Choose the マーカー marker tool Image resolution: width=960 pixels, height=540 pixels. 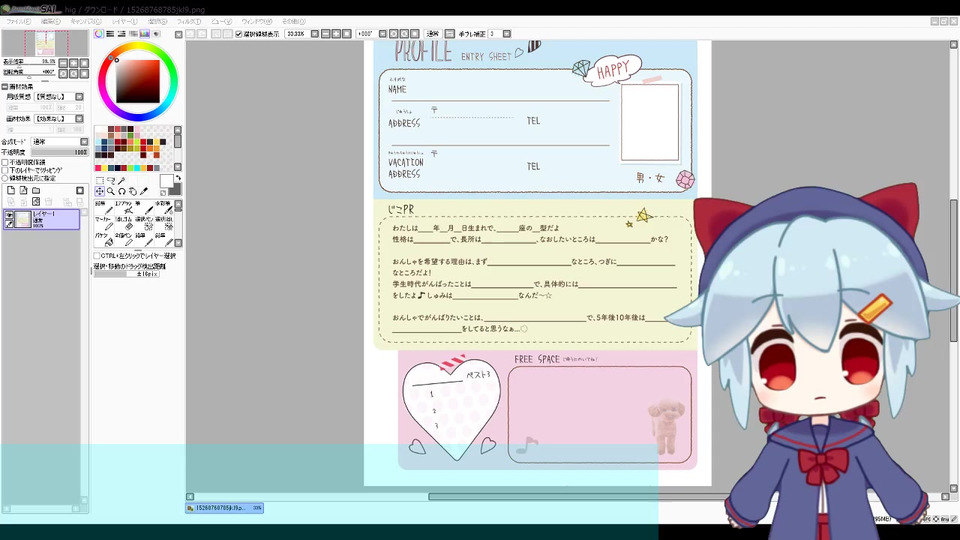pyautogui.click(x=104, y=223)
